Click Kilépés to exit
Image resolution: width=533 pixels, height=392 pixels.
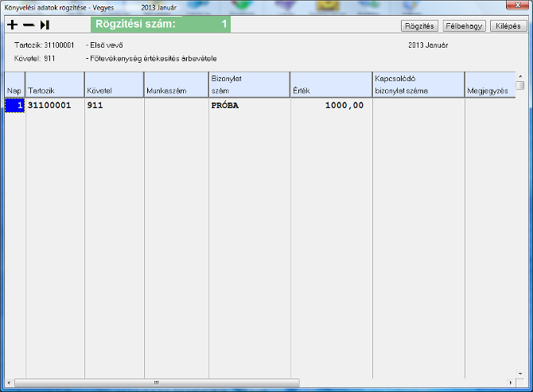coord(508,25)
